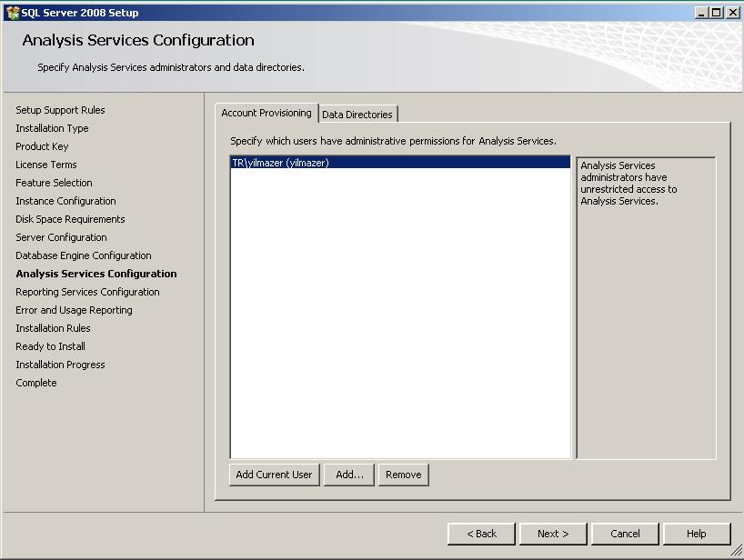
Task: Close the SQL Server Setup window
Action: pos(733,13)
